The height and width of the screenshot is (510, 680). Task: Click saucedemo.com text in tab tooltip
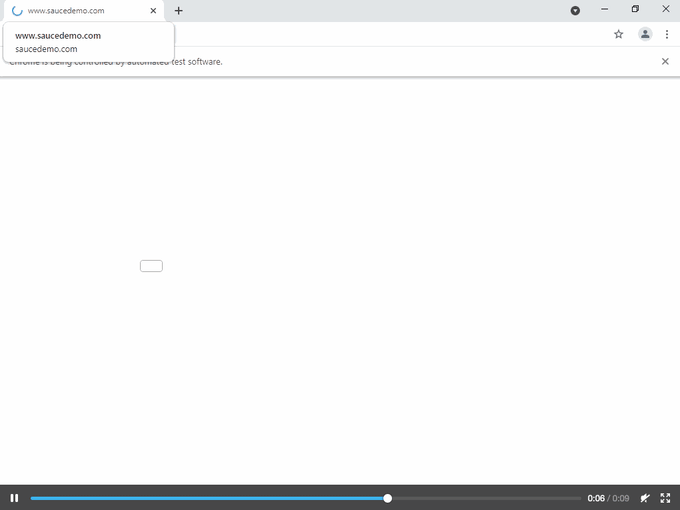coord(46,49)
